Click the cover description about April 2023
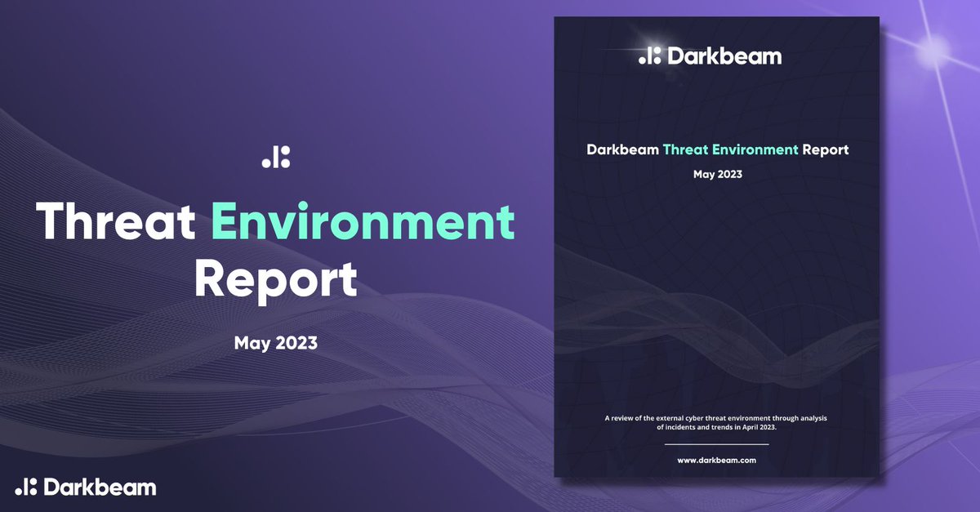The height and width of the screenshot is (512, 980). pyautogui.click(x=716, y=423)
